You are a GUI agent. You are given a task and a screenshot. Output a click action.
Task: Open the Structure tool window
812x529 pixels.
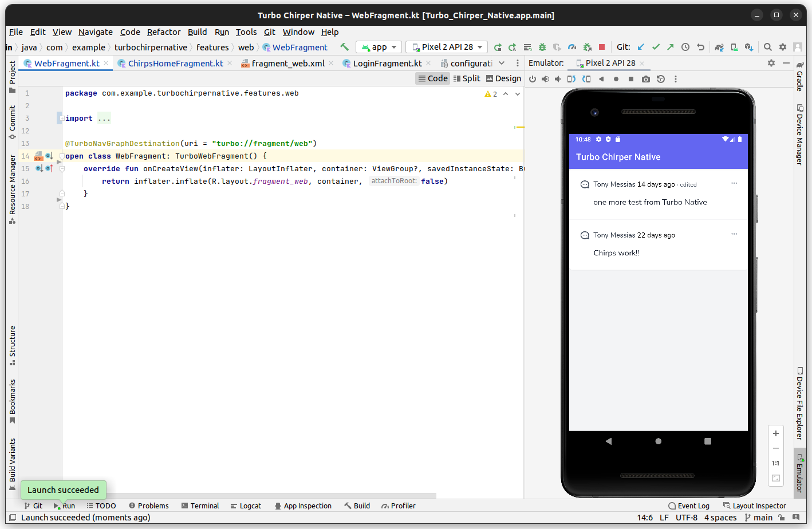point(12,346)
